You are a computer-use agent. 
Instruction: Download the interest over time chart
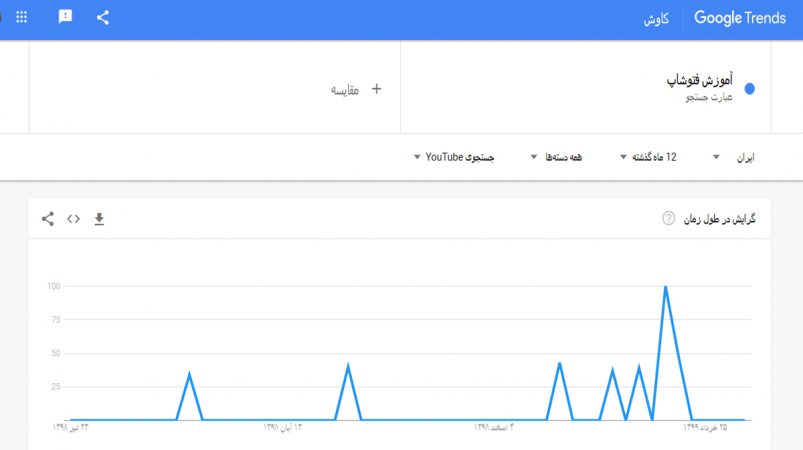(99, 219)
